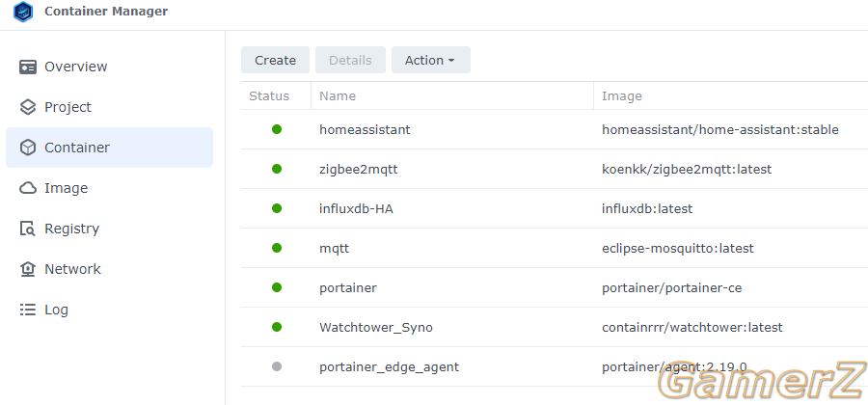Screen dimensions: 868x405
Task: Open the Action dropdown menu
Action: [x=431, y=60]
